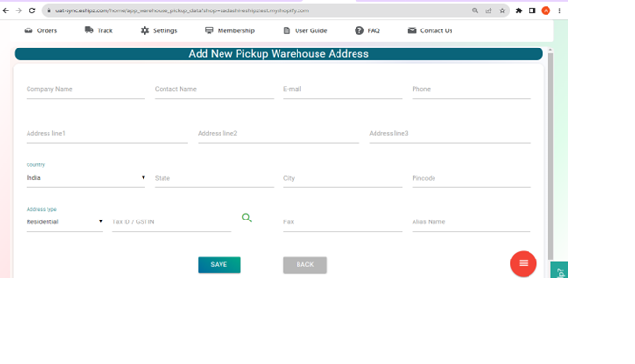This screenshot has width=635, height=364.
Task: Focus the Tax ID / GSTIN field
Action: point(171,222)
